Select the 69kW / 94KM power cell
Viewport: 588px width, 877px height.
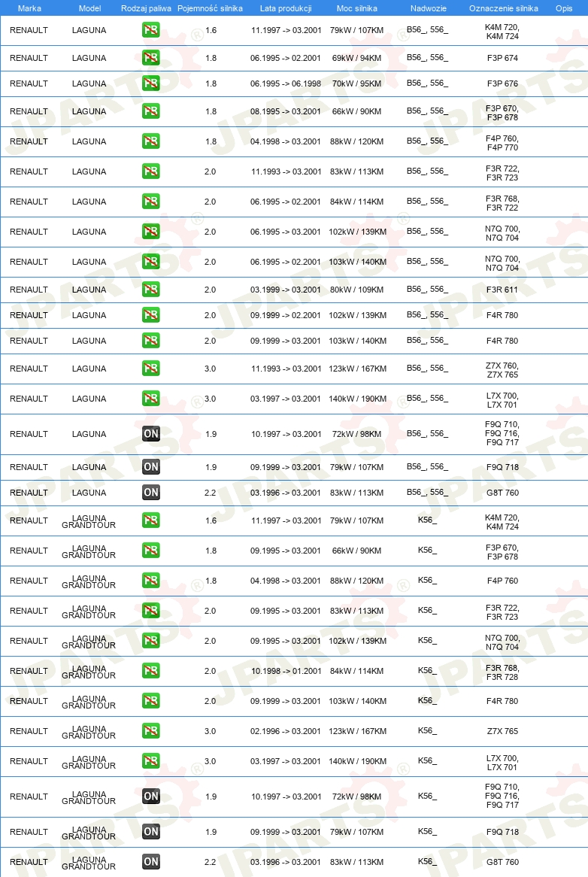356,58
